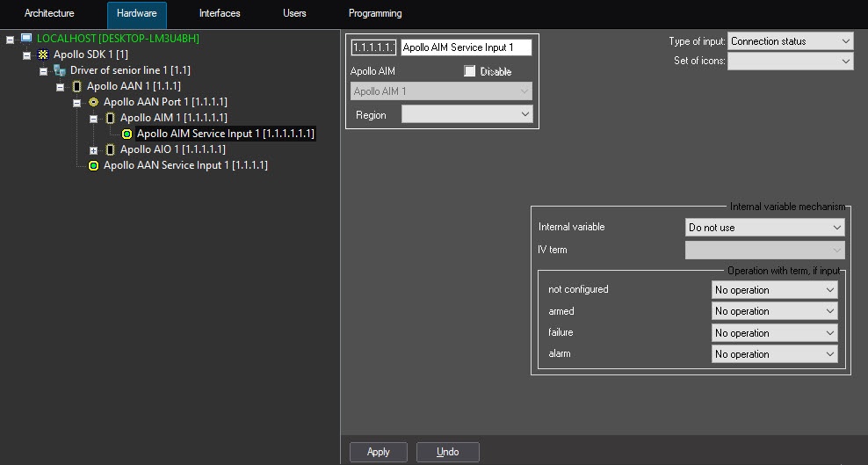Click the Apollo AAN Port 1 icon

(93, 102)
